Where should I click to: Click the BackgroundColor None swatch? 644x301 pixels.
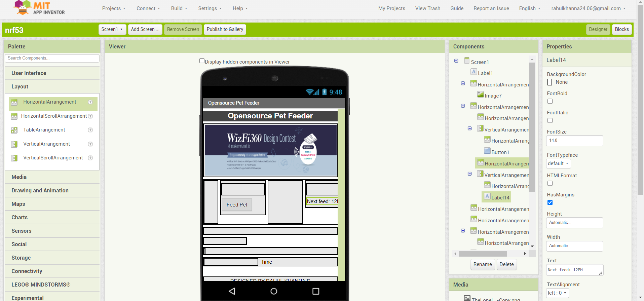(550, 82)
